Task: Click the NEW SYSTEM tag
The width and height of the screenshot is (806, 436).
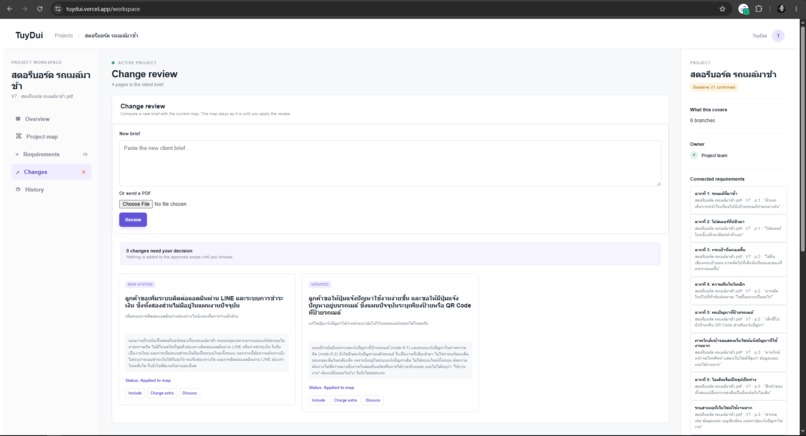Action: (x=140, y=284)
